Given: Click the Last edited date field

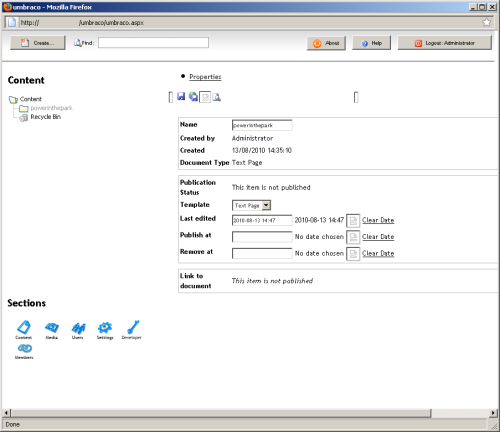Looking at the screenshot, I should coord(262,220).
